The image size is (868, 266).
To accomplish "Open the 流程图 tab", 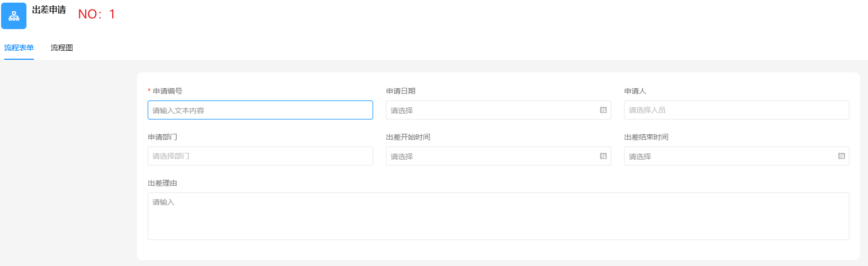I will coord(62,48).
